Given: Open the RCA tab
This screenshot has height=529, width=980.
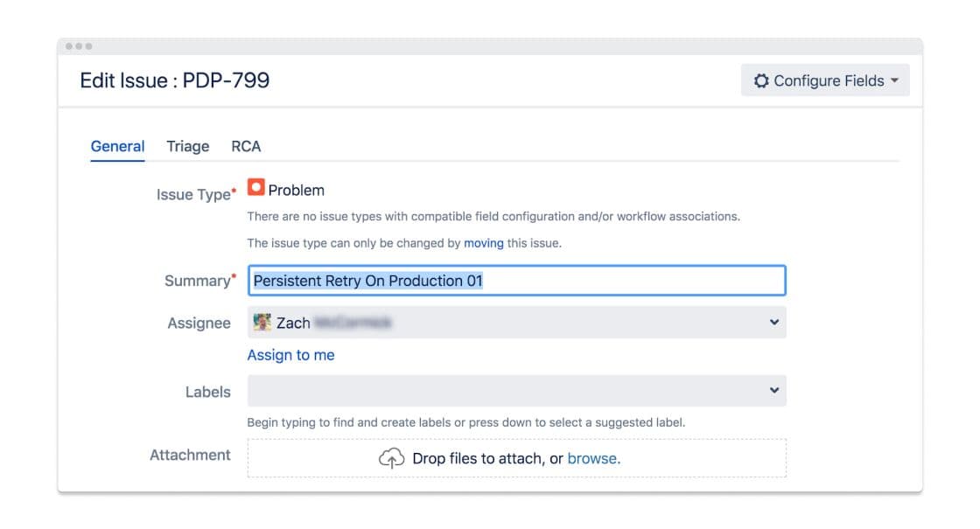Looking at the screenshot, I should click(246, 146).
